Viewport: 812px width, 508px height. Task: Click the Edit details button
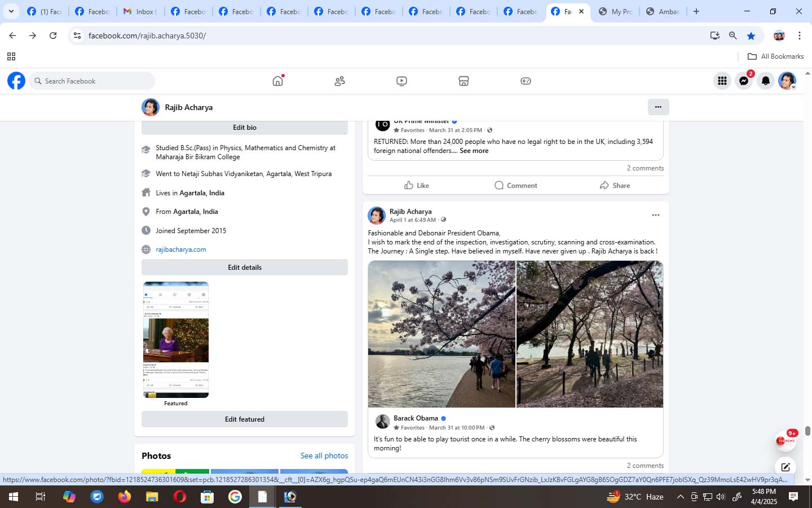point(245,267)
